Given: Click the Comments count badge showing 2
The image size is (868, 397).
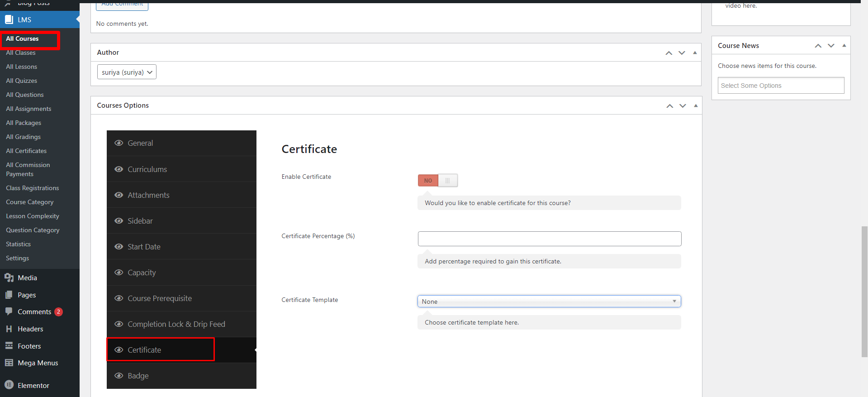Looking at the screenshot, I should 58,312.
